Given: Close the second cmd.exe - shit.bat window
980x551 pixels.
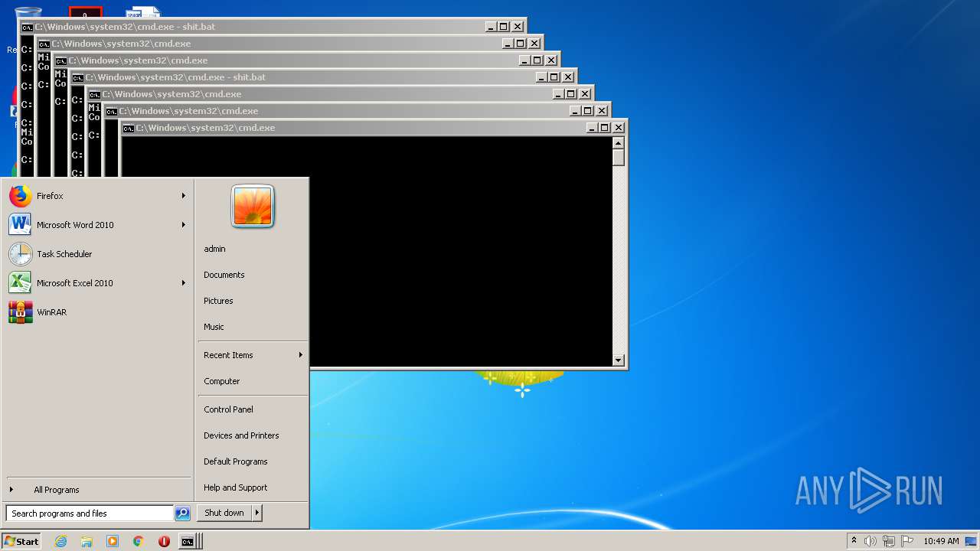Looking at the screenshot, I should [x=568, y=77].
